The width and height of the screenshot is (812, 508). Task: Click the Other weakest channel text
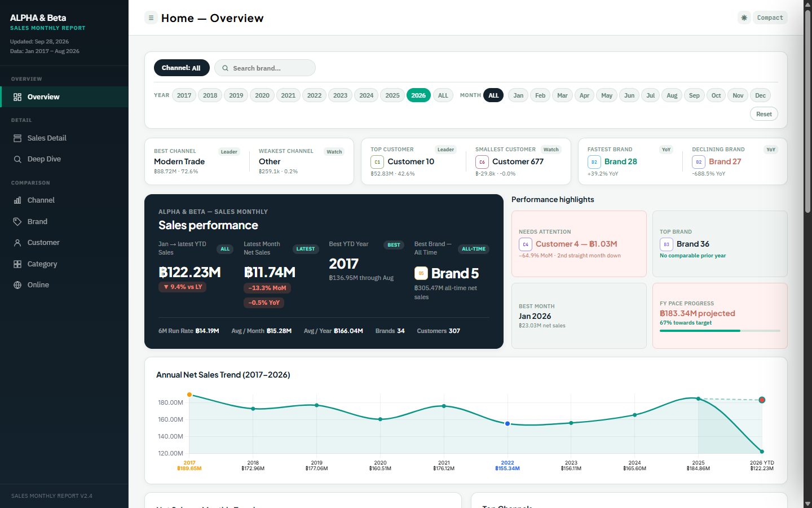pos(270,161)
